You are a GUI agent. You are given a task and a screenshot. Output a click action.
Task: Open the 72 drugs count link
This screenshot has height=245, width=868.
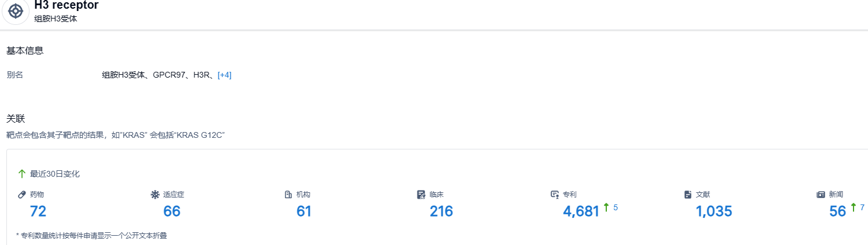coord(38,211)
